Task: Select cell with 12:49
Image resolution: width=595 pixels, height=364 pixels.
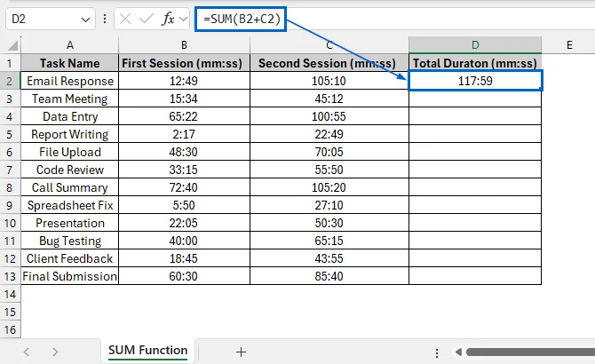Action: pyautogui.click(x=184, y=81)
